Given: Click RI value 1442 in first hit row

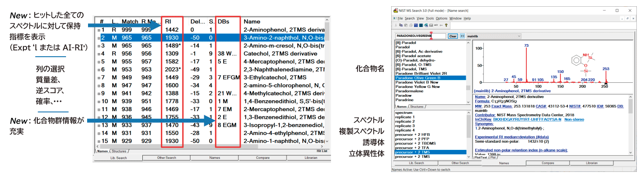Looking at the screenshot, I should [x=172, y=30].
